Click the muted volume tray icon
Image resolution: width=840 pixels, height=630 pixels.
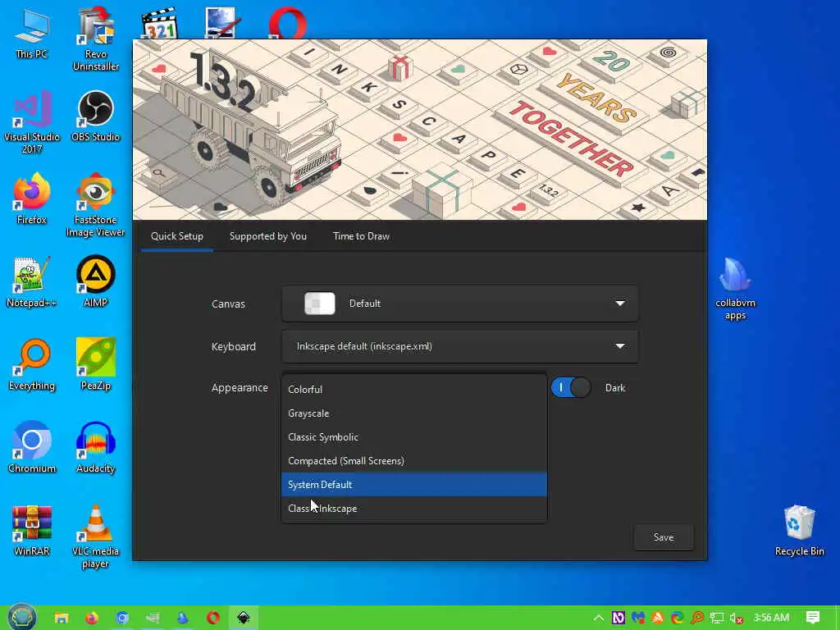pos(737,619)
